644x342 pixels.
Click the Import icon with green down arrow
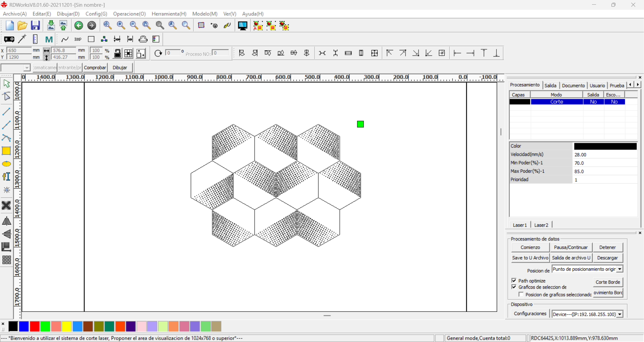(51, 25)
